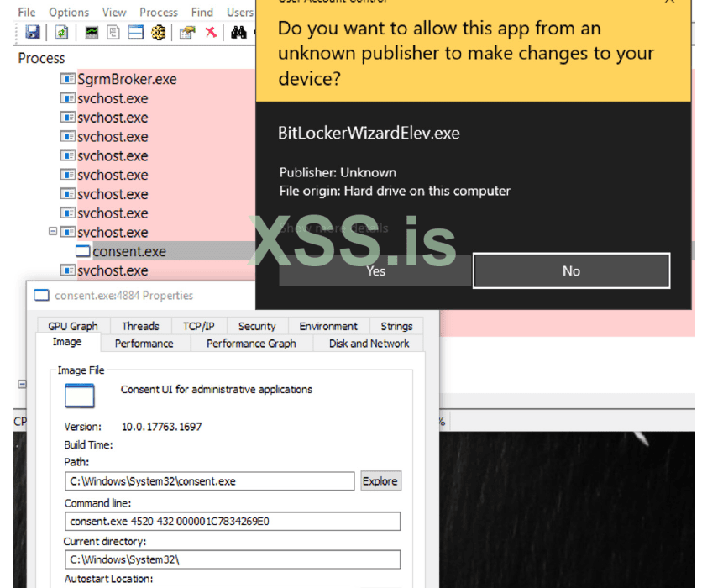This screenshot has width=702, height=588.
Task: Switch to the Environment tab
Action: click(x=328, y=326)
